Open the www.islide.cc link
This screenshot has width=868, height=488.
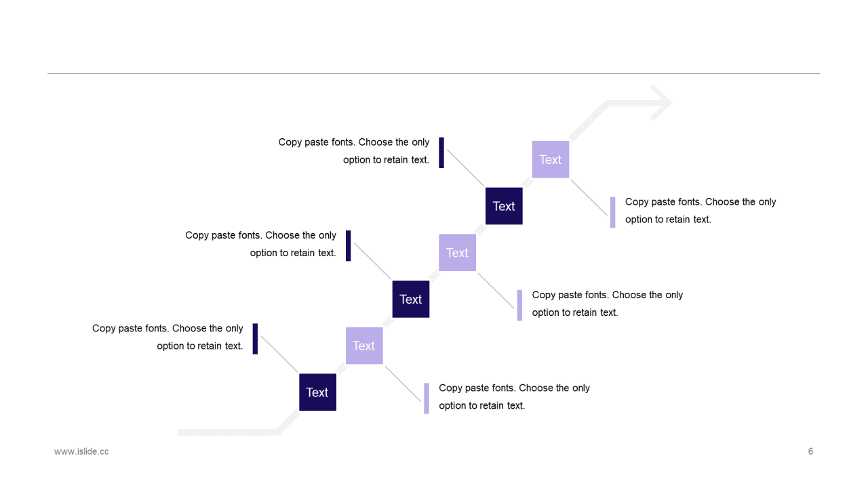pos(81,451)
